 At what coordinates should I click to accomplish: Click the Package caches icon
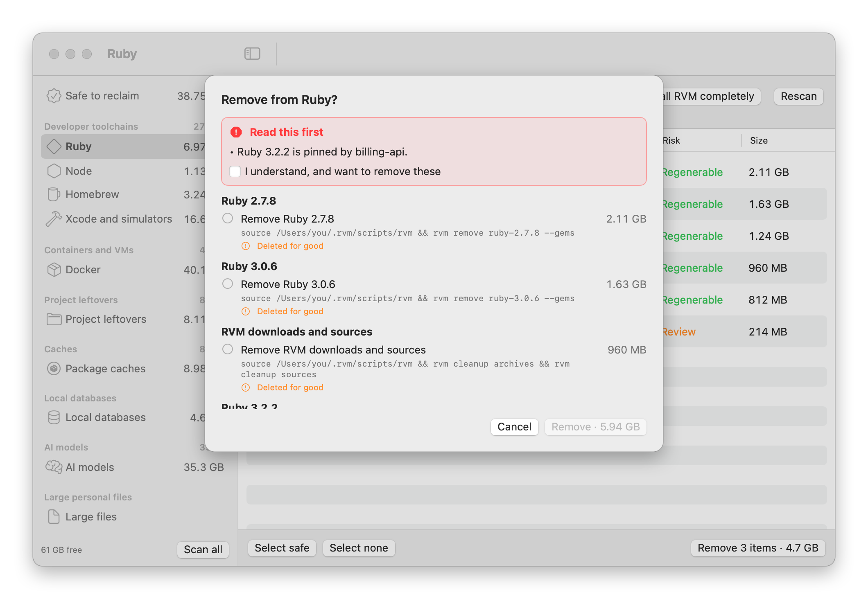(x=54, y=369)
